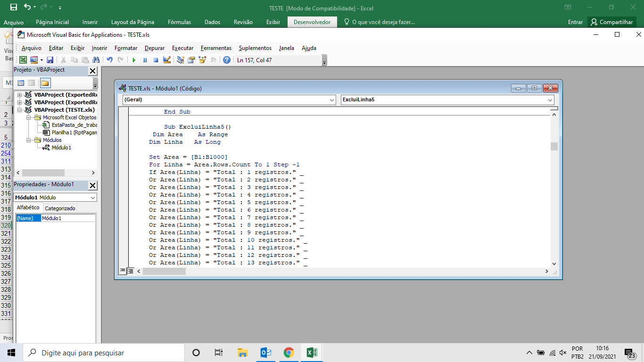Switch to the Categorizado properties tab
The image size is (644, 362).
click(60, 208)
